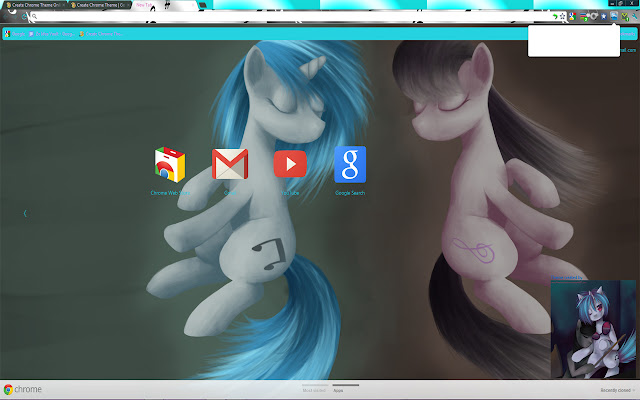Screen dimensions: 640x400
Task: Click the gray gear extension icon
Action: pyautogui.click(x=593, y=16)
